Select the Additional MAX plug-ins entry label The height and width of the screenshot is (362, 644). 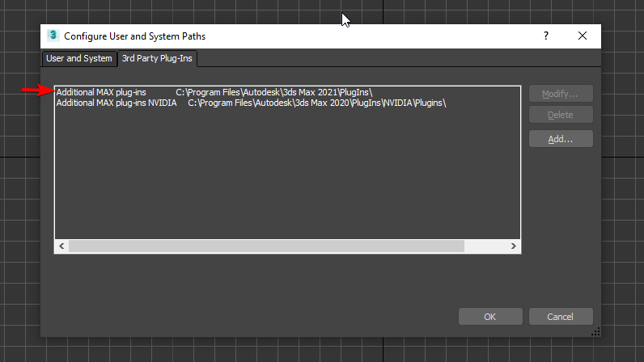[101, 93]
